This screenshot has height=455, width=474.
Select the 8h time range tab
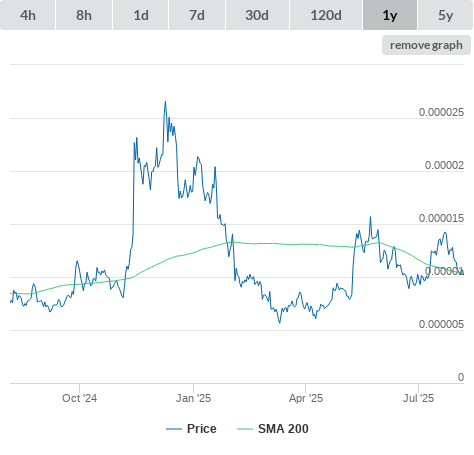[84, 15]
